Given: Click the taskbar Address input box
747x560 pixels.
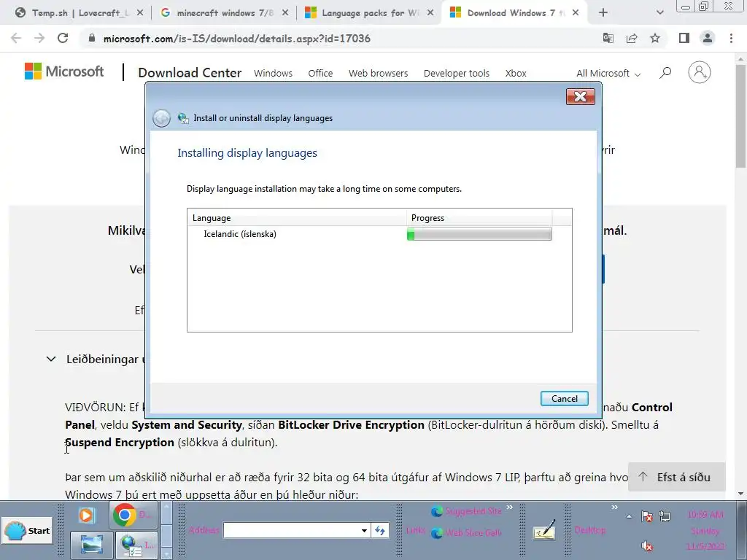Looking at the screenshot, I should tap(291, 530).
